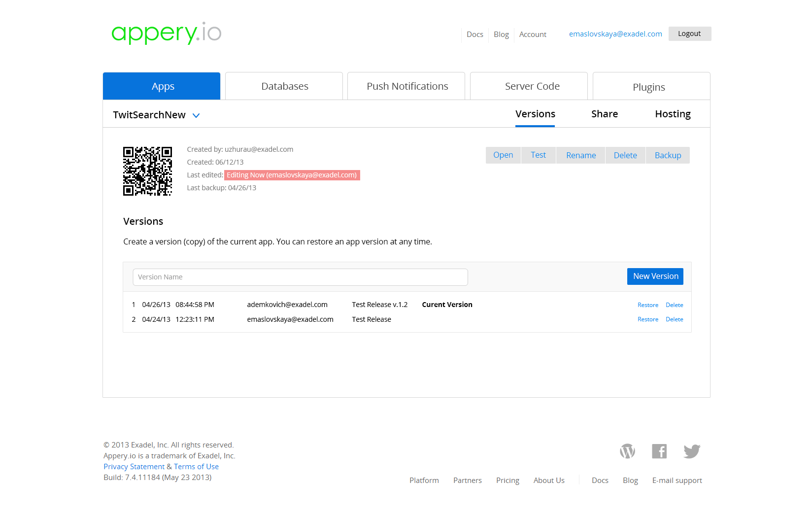Screen dimensions: 812x515
Task: Click the Editing Now status label
Action: [292, 175]
